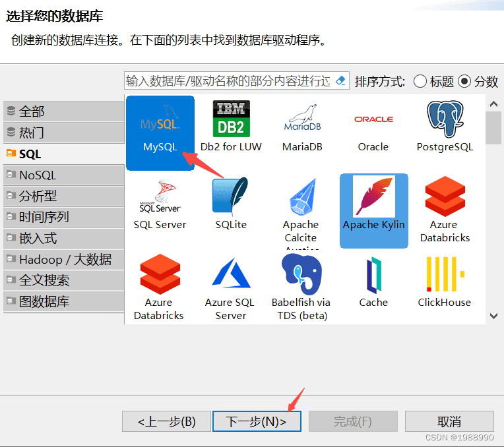Switch to the SQL category
This screenshot has width=504, height=447.
point(63,154)
